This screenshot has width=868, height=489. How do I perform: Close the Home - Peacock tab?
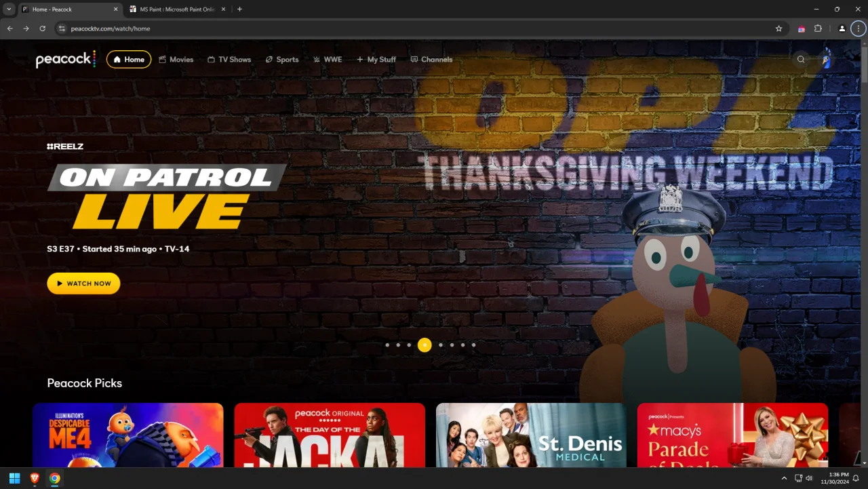pyautogui.click(x=115, y=9)
